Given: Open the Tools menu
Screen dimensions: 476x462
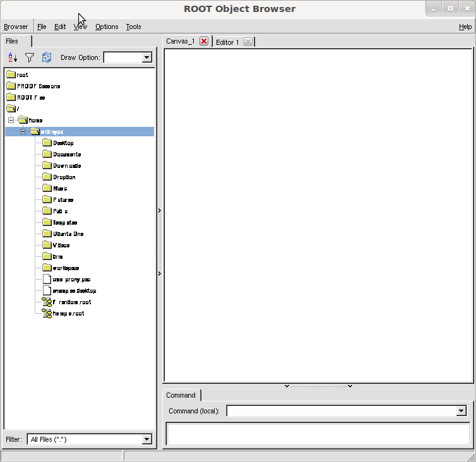Looking at the screenshot, I should click(x=133, y=27).
